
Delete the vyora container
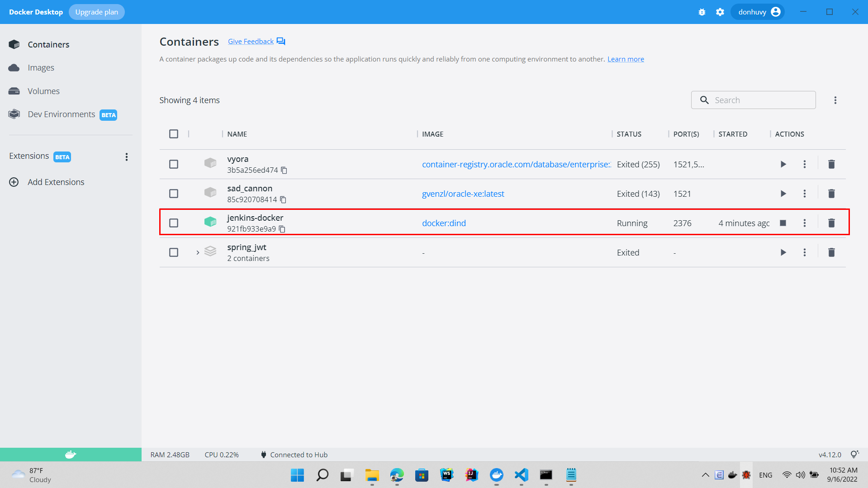pos(831,164)
